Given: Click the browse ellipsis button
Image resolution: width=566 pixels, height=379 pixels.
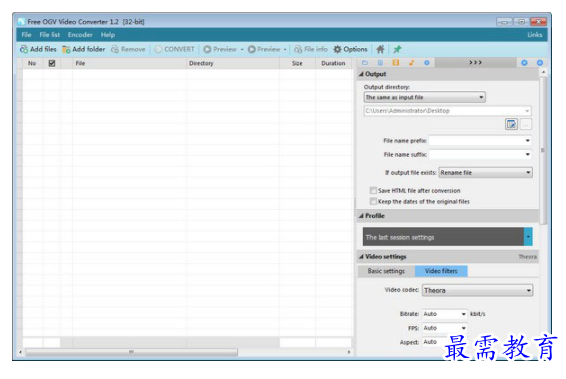Looking at the screenshot, I should tap(526, 125).
